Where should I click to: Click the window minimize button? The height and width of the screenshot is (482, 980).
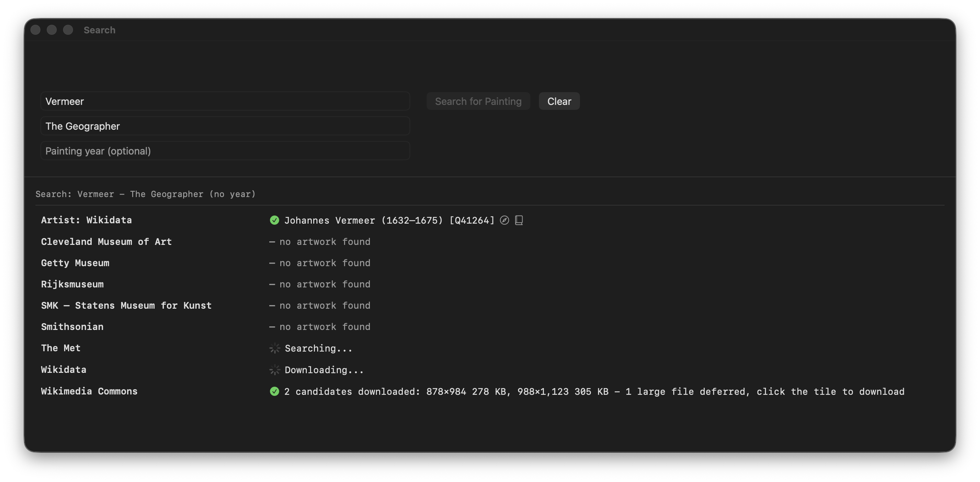(52, 30)
